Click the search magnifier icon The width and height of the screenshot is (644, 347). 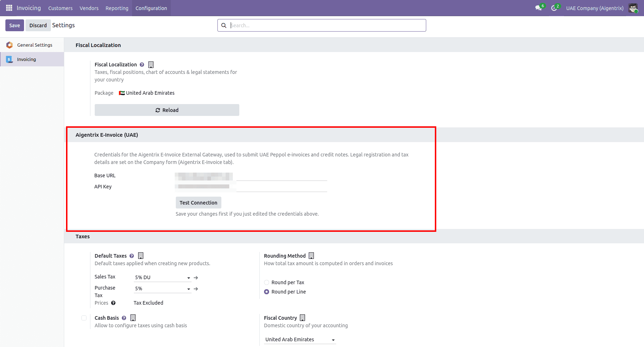[x=224, y=25]
